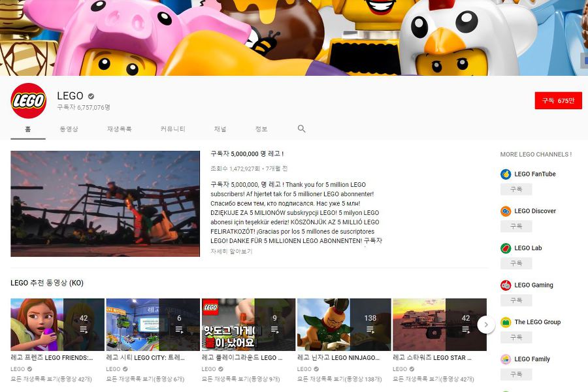
Task: Open the 채널 tab
Action: tap(220, 129)
